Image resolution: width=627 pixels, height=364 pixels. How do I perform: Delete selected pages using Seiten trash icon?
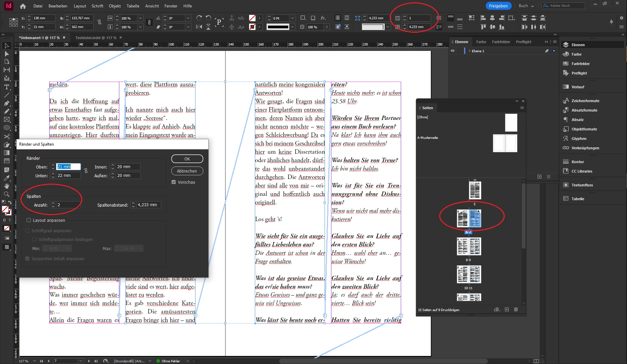[516, 309]
